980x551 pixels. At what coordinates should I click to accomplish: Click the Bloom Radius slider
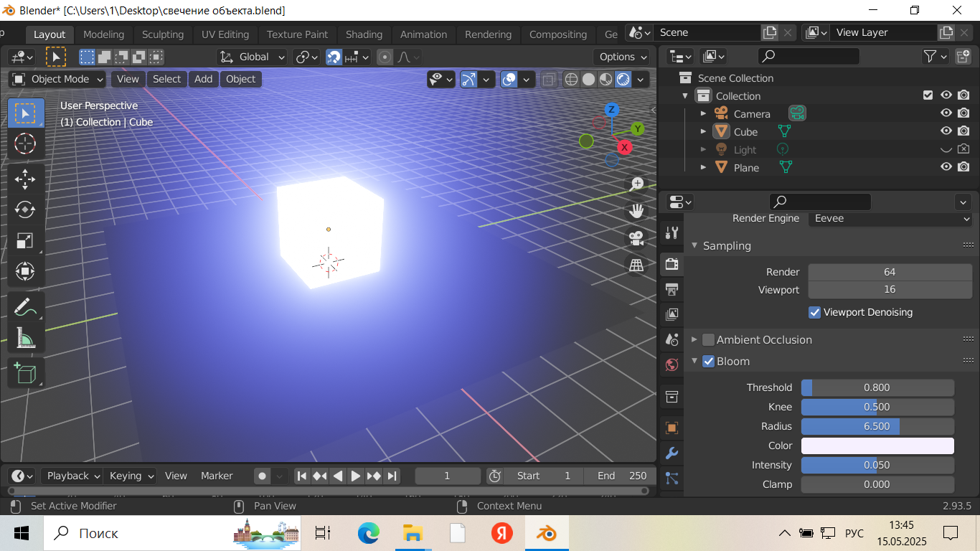coord(877,426)
